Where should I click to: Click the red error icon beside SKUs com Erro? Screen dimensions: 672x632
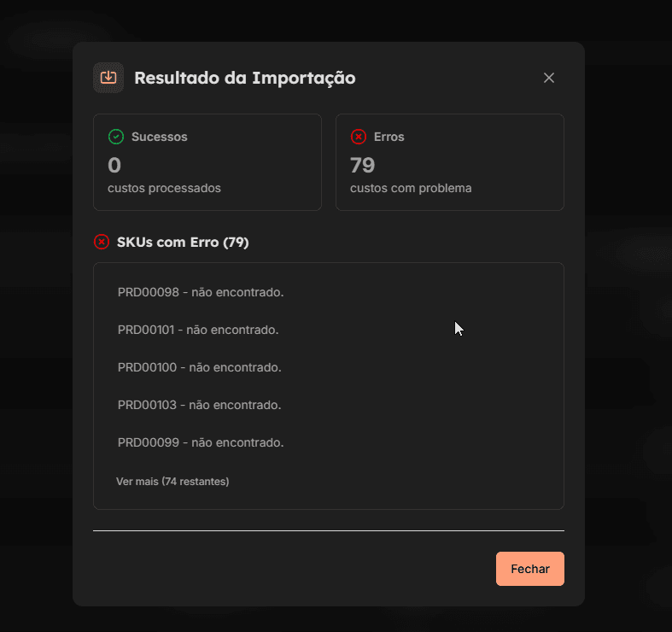102,243
